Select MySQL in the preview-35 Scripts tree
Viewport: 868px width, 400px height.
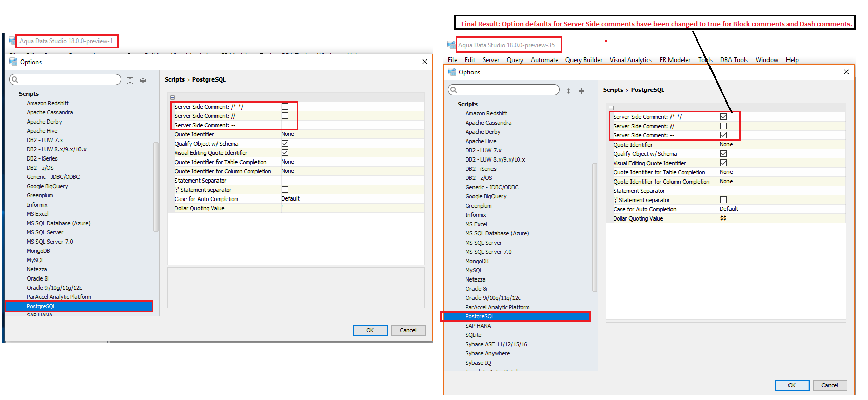coord(474,270)
